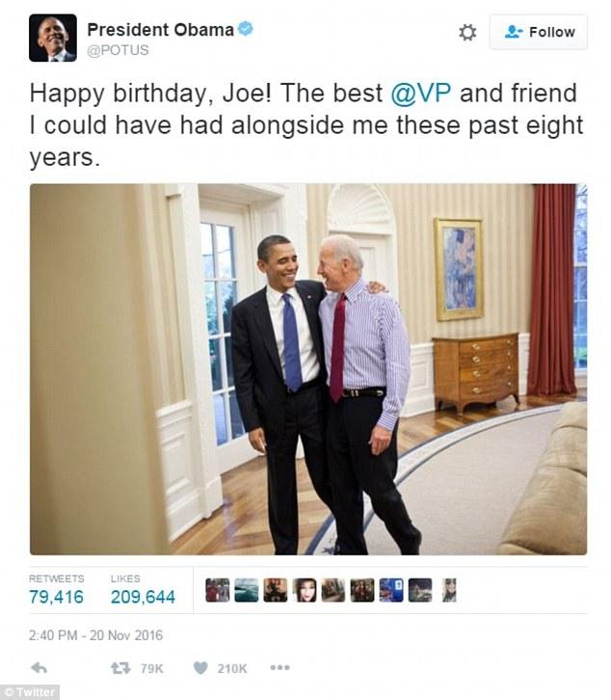This screenshot has width=611, height=700.
Task: Open the last liker's avatar
Action: pyautogui.click(x=449, y=590)
